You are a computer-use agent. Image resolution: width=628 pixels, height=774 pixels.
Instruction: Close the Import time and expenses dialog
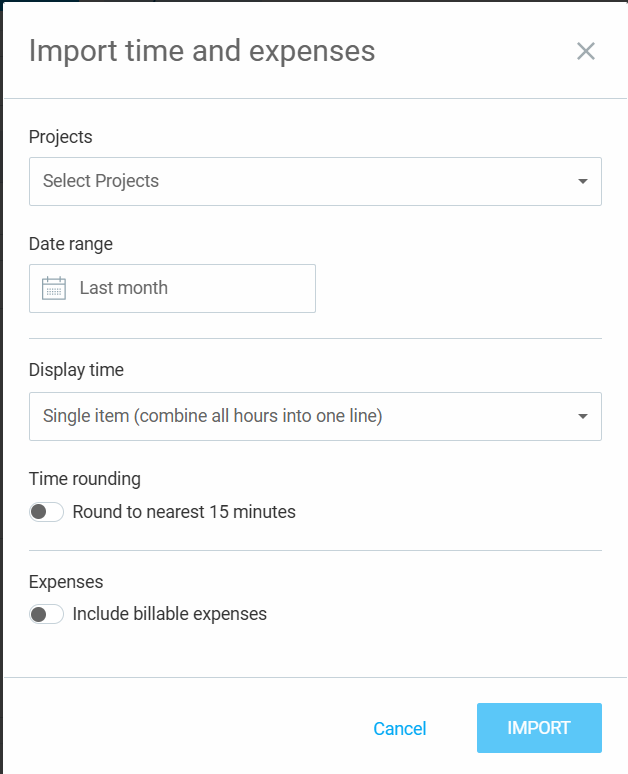point(586,51)
